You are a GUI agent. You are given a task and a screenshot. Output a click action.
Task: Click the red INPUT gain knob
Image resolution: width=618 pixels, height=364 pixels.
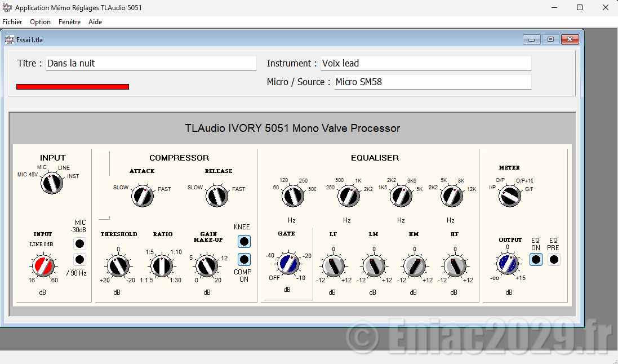(x=43, y=265)
